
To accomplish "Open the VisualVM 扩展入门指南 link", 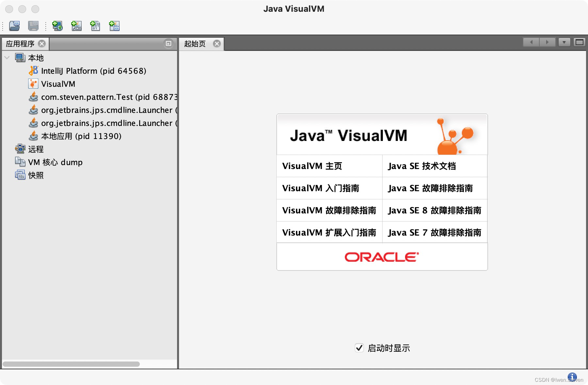I will [329, 233].
